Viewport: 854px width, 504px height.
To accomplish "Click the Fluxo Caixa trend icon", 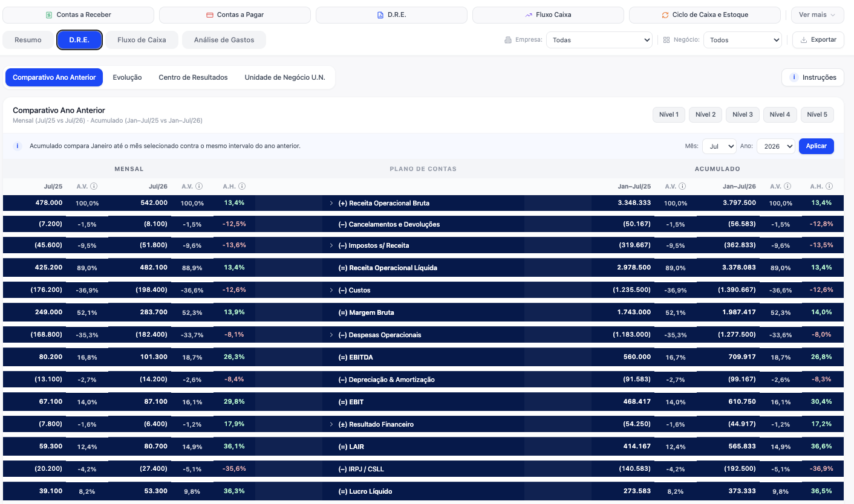I will pos(529,15).
